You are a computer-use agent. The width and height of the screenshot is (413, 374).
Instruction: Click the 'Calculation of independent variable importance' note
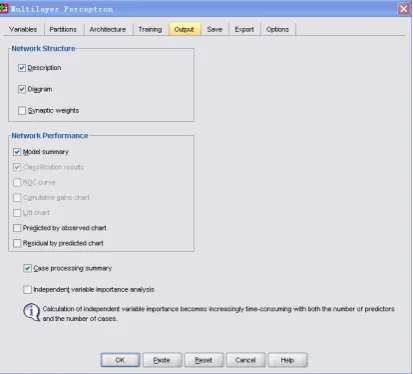(x=218, y=314)
